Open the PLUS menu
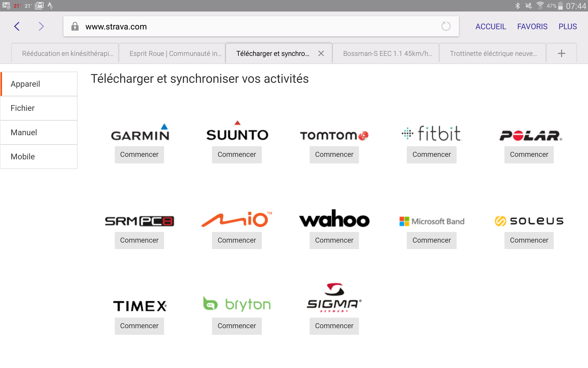This screenshot has height=368, width=588. [x=568, y=26]
